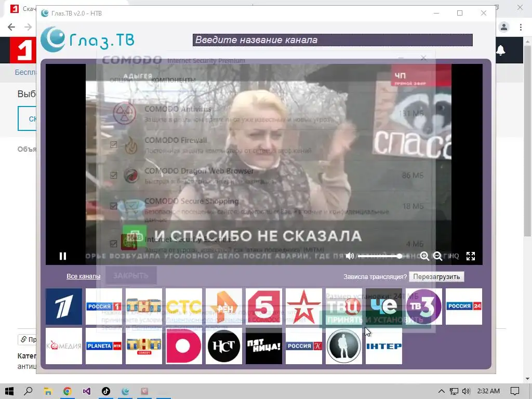Switch to the НСТ channel tile
Image resolution: width=532 pixels, height=399 pixels.
(x=224, y=346)
